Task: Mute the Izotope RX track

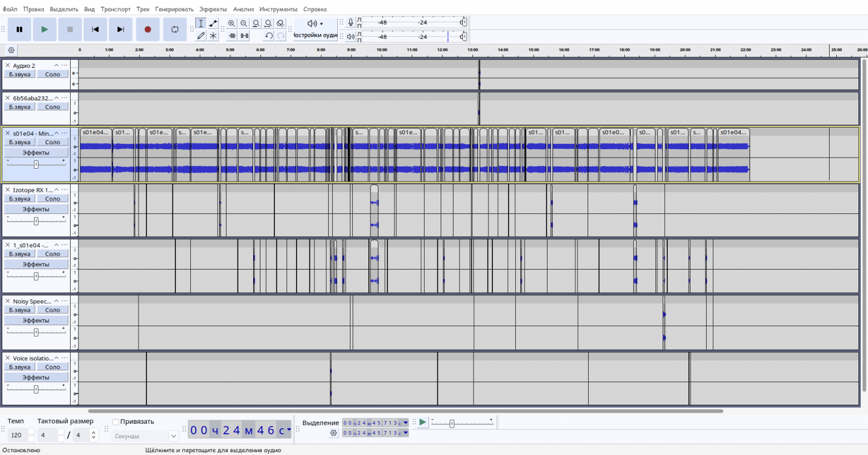Action: tap(19, 199)
